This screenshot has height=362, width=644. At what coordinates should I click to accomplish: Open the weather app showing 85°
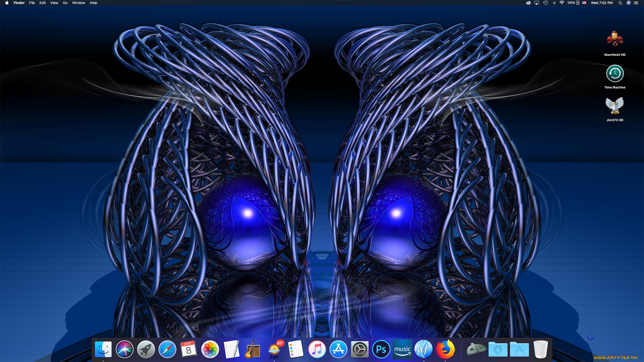(x=275, y=349)
